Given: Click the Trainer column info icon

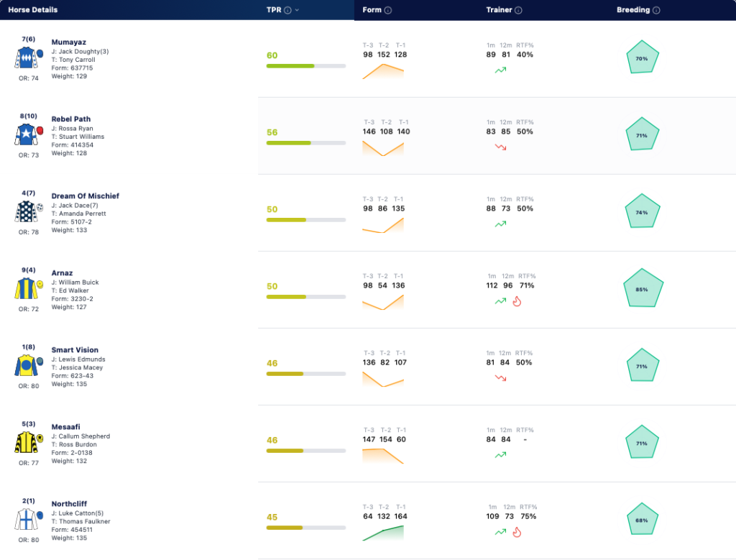Looking at the screenshot, I should (518, 10).
